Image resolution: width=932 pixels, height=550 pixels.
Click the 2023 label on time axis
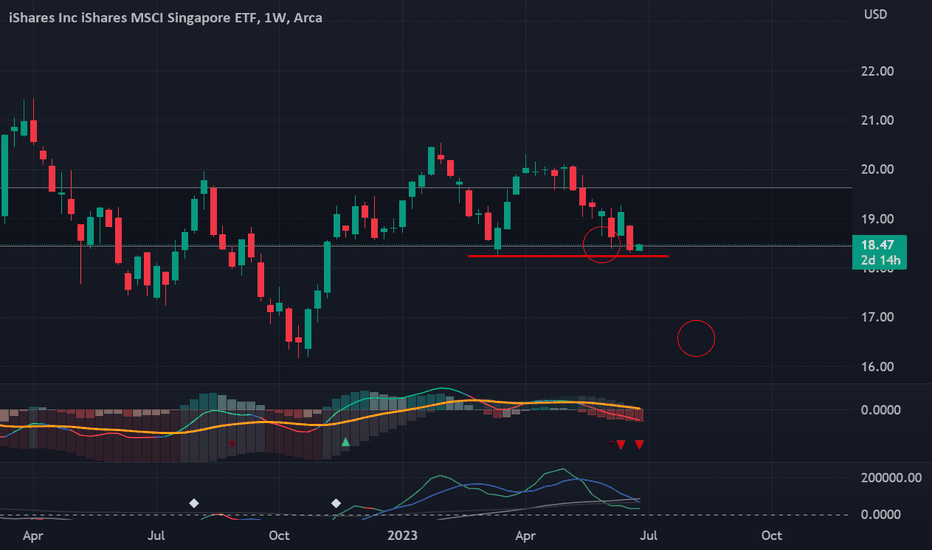click(402, 536)
